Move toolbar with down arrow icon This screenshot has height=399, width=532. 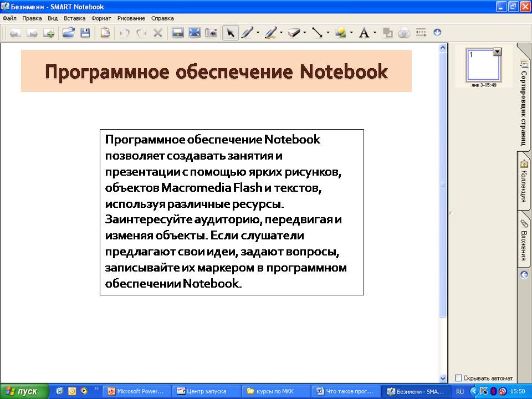(437, 33)
